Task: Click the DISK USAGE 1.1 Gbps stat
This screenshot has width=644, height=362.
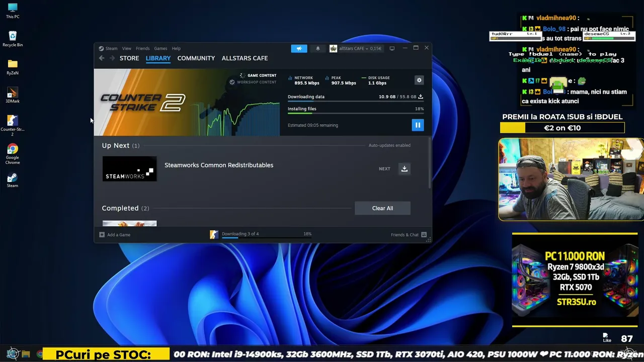Action: [x=376, y=80]
